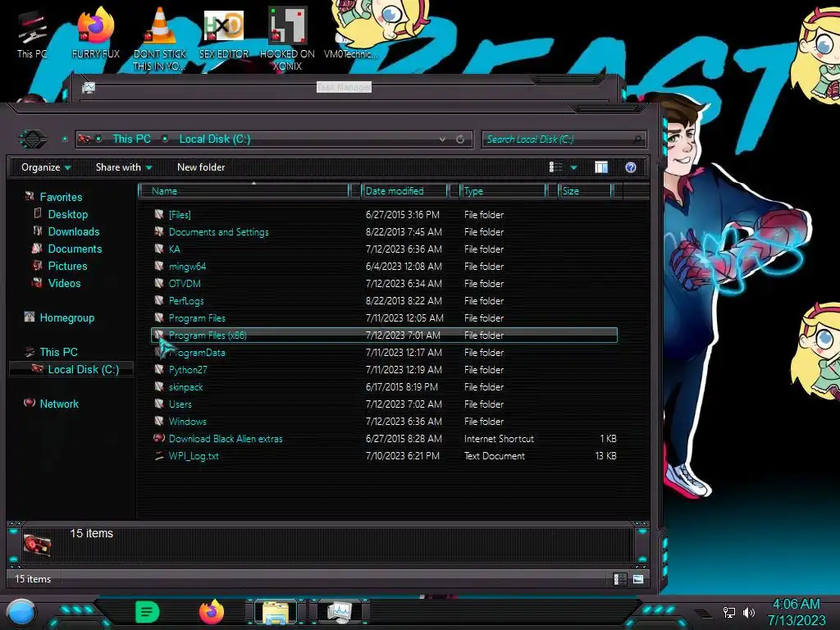Select Desktop under Favorites
The height and width of the screenshot is (630, 840).
point(67,214)
